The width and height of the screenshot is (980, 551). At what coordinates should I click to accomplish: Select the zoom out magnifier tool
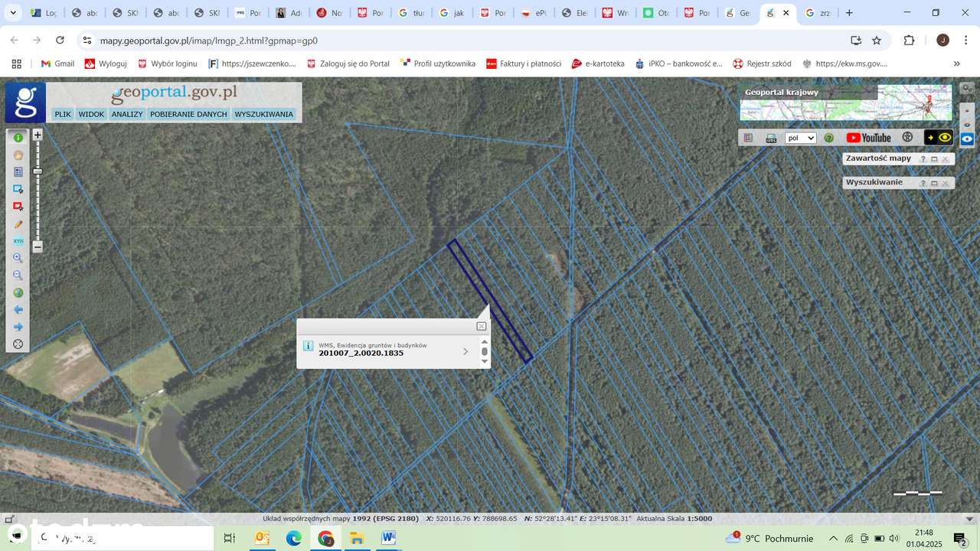click(x=18, y=275)
